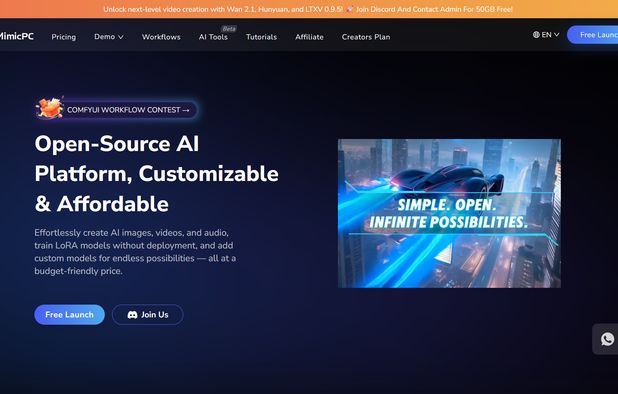Open the chat support widget icon
Screen dimensions: 618x394
[x=606, y=339]
